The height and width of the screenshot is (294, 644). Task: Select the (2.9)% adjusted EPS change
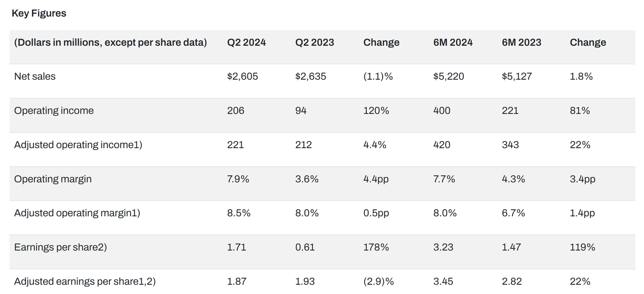click(x=378, y=281)
